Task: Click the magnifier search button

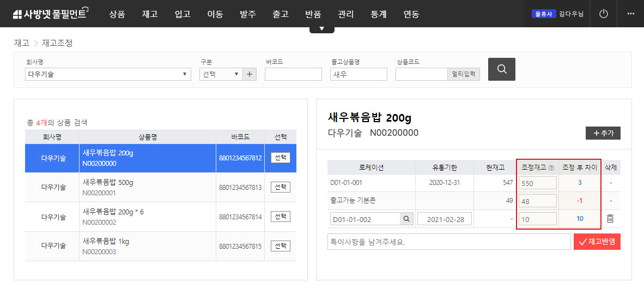Action: point(501,69)
